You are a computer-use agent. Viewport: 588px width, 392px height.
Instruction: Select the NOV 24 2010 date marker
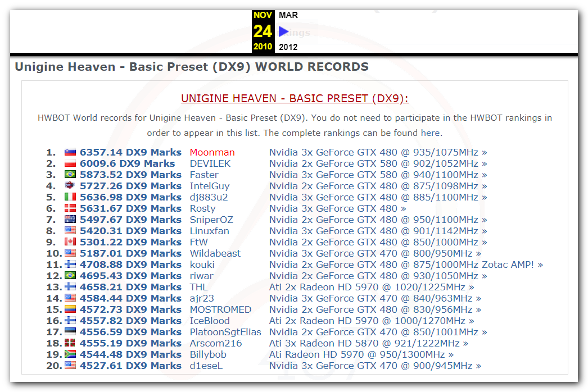(x=263, y=31)
